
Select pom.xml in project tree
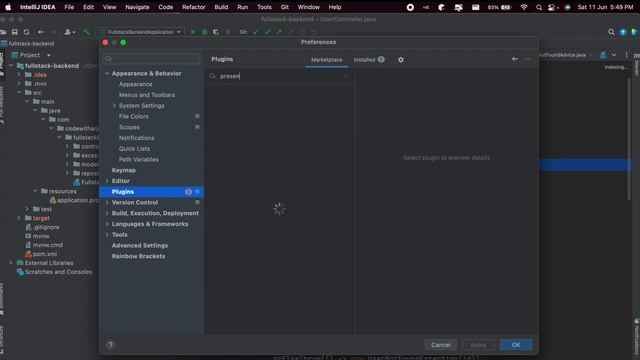45,254
